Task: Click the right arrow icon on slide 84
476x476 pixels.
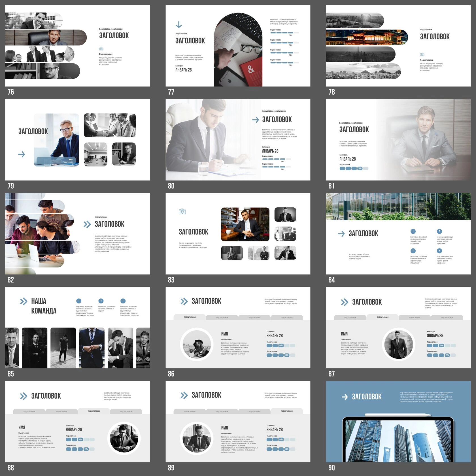Action: 341,234
